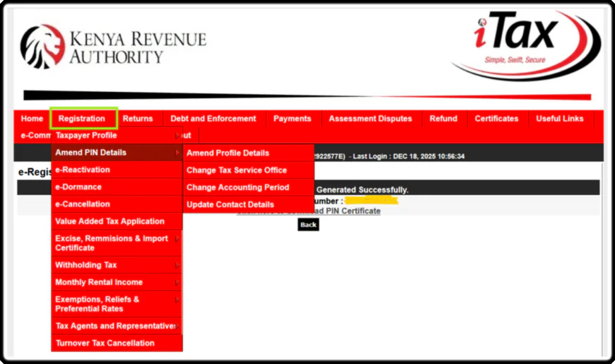Select Excise, Remmisions & Import Certificate
This screenshot has height=364, width=615.
117,243
